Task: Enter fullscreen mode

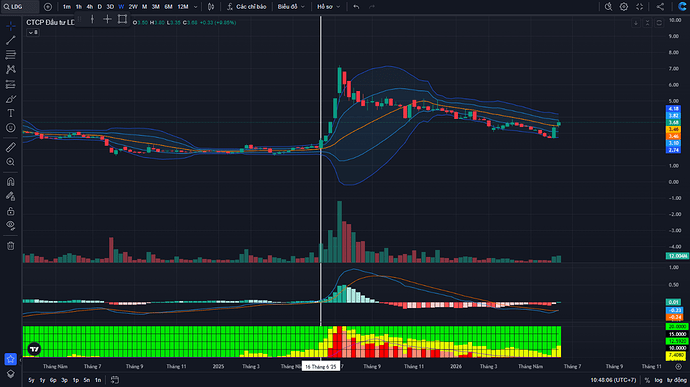Action: tap(639, 7)
